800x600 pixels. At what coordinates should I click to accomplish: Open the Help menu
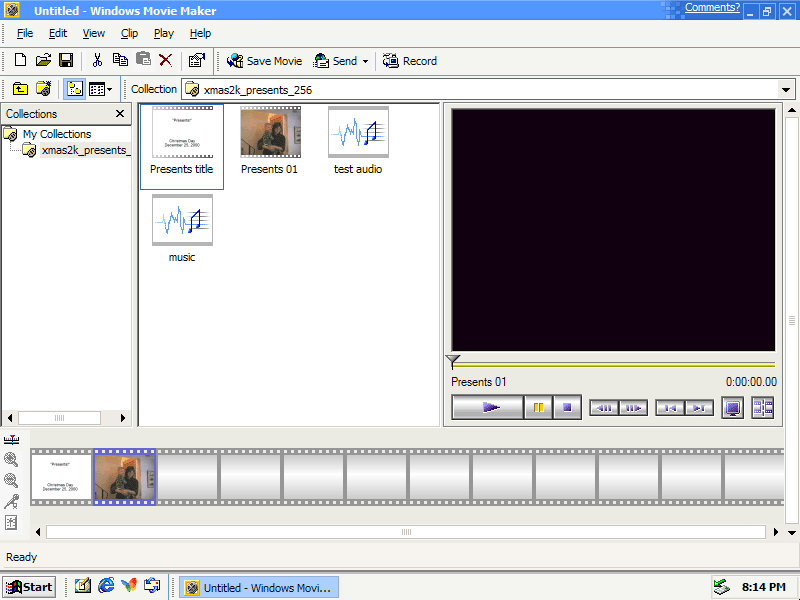(x=200, y=33)
